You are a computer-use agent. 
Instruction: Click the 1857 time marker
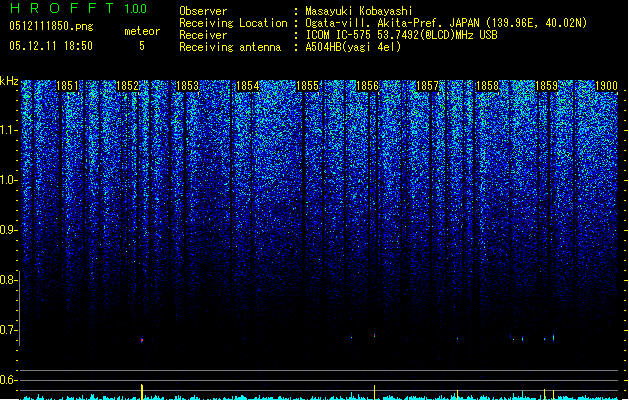pyautogui.click(x=428, y=86)
